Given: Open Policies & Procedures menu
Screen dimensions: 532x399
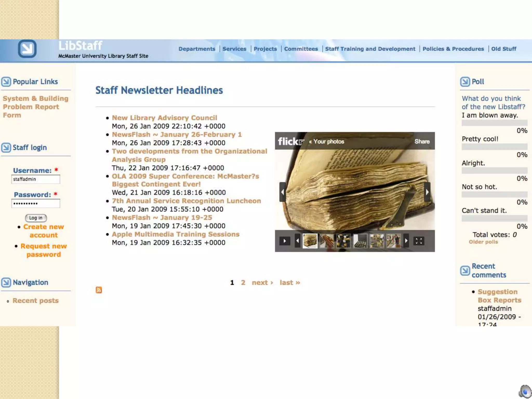Looking at the screenshot, I should [453, 49].
